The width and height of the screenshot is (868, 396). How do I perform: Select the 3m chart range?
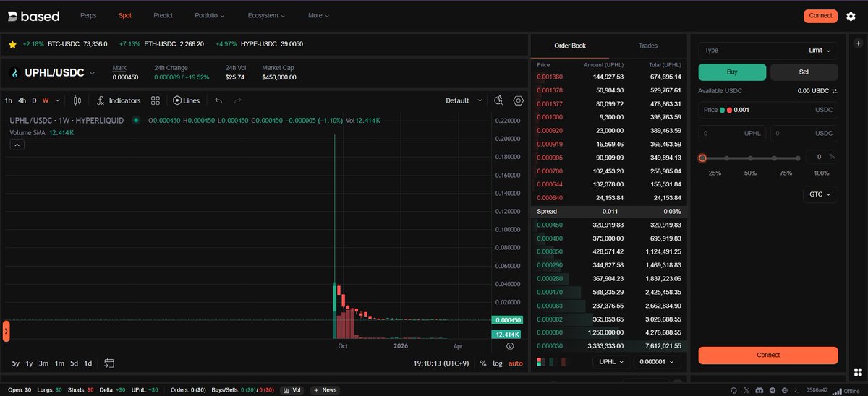click(x=44, y=363)
